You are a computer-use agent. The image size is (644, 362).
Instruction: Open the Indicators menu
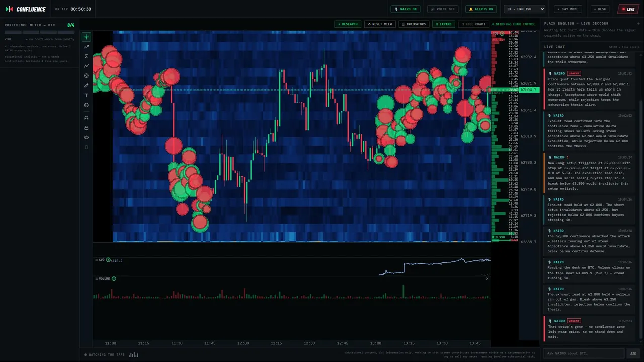[x=414, y=24]
